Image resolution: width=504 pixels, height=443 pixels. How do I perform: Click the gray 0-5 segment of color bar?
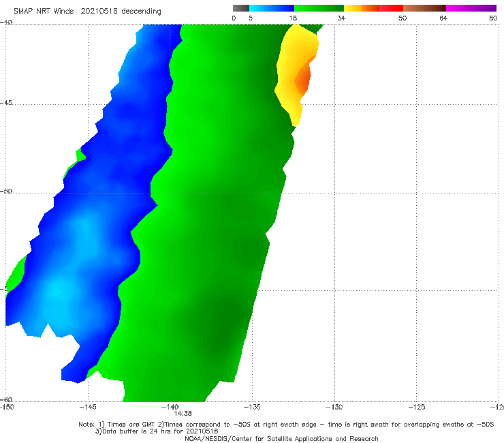click(x=240, y=8)
